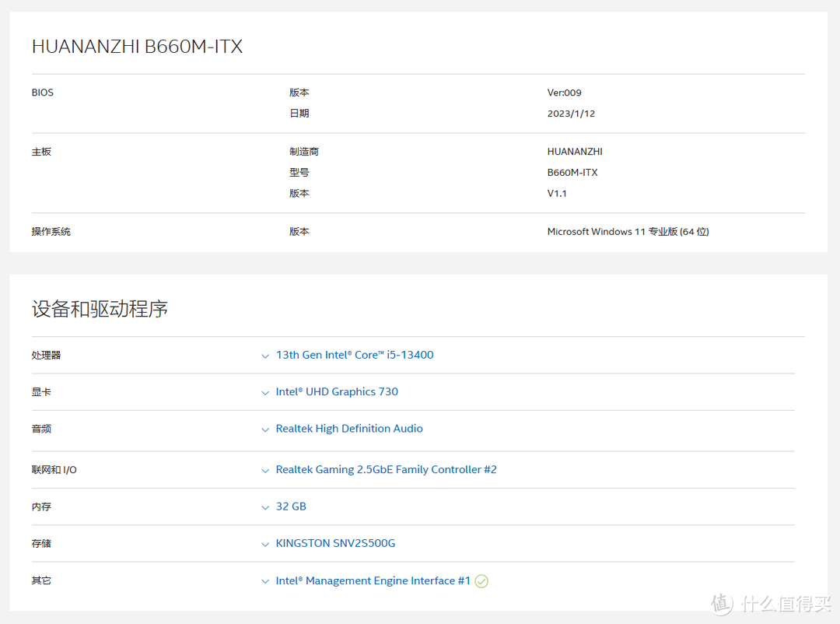This screenshot has height=624, width=840.
Task: Open the 32 GB memory link
Action: (x=291, y=507)
